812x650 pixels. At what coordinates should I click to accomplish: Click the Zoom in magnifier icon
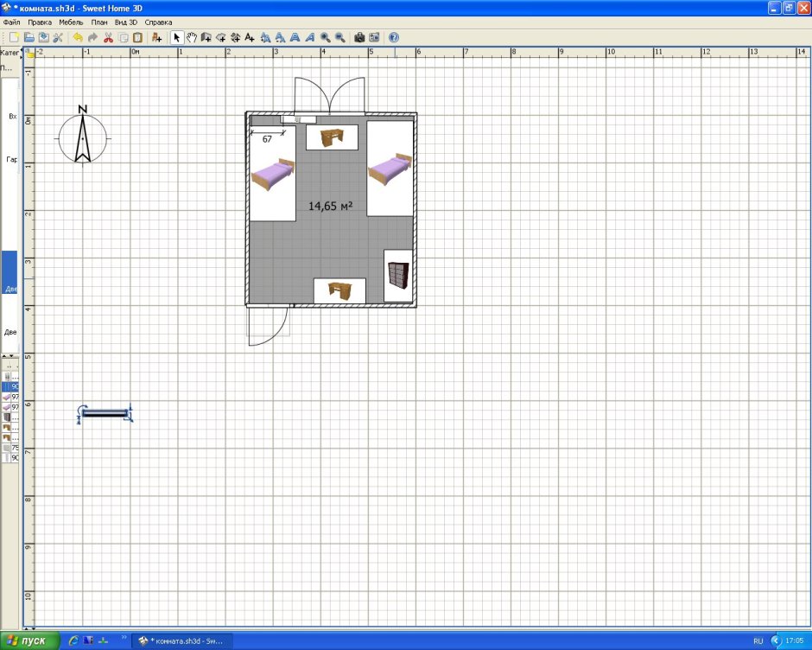click(x=325, y=37)
